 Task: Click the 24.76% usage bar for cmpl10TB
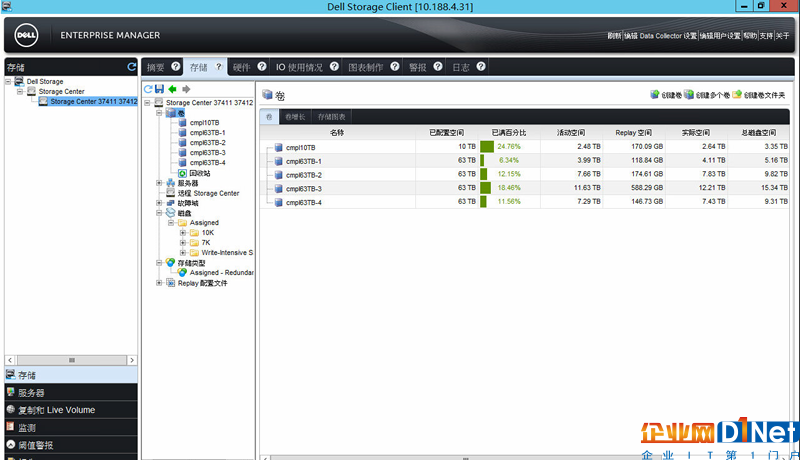click(487, 147)
